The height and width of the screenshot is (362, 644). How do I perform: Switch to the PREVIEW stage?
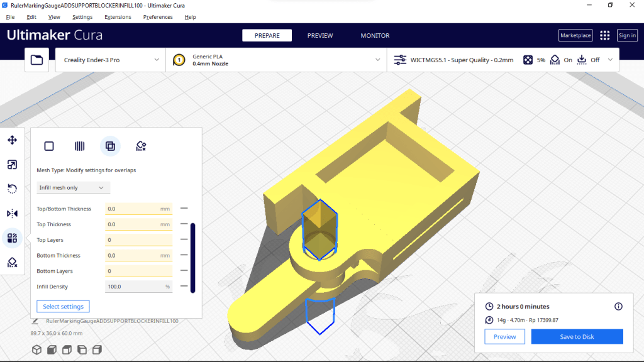(320, 35)
